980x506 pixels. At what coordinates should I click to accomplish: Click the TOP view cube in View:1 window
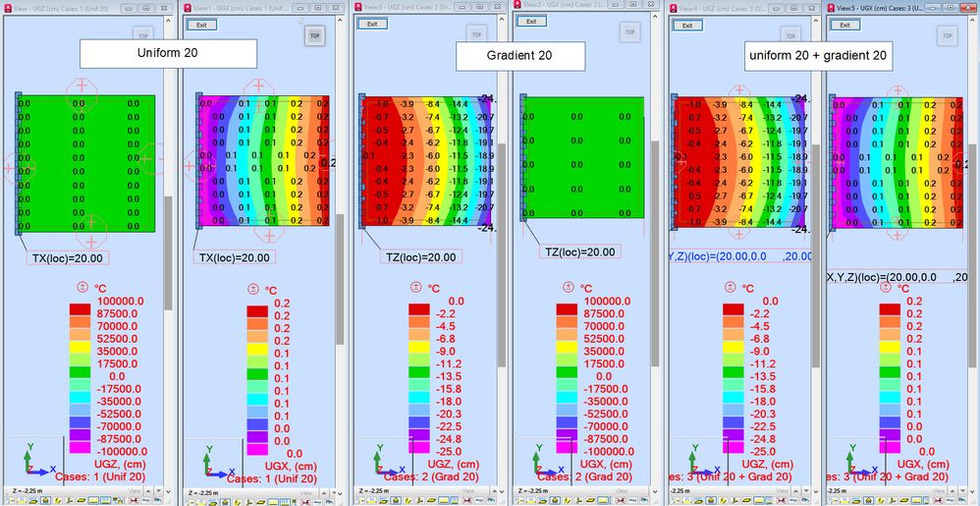point(314,35)
